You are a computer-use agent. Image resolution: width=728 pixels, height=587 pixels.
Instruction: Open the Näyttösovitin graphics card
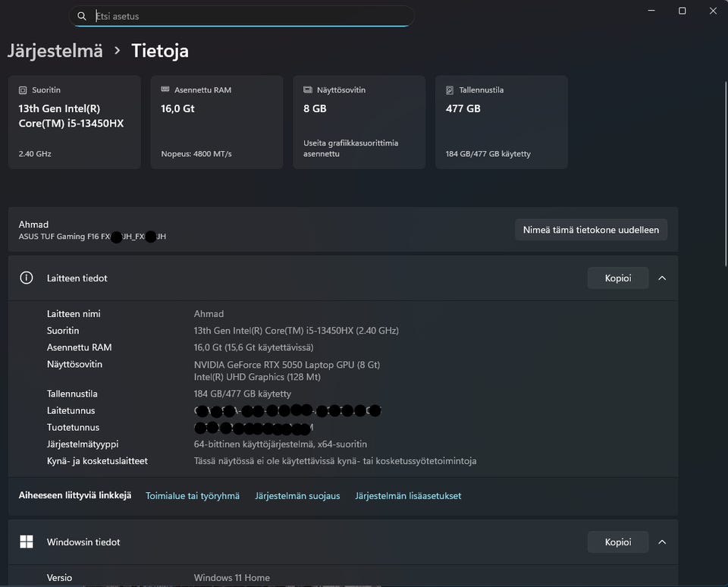point(359,122)
